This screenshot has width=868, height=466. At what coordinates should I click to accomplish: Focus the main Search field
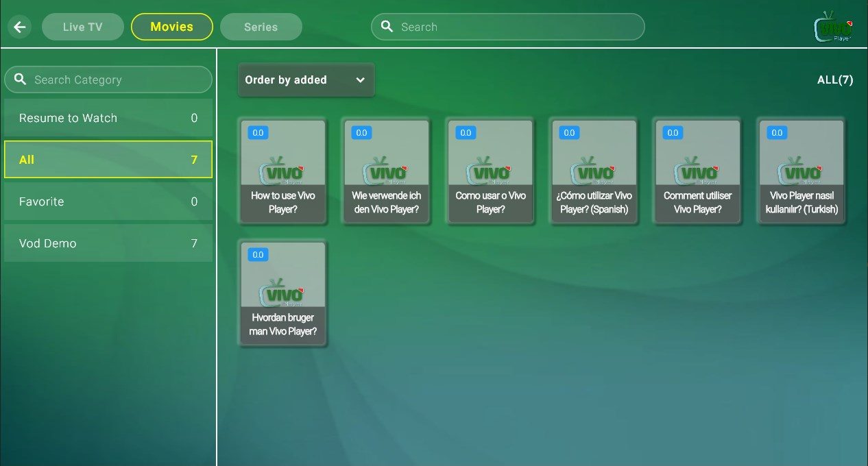click(508, 27)
